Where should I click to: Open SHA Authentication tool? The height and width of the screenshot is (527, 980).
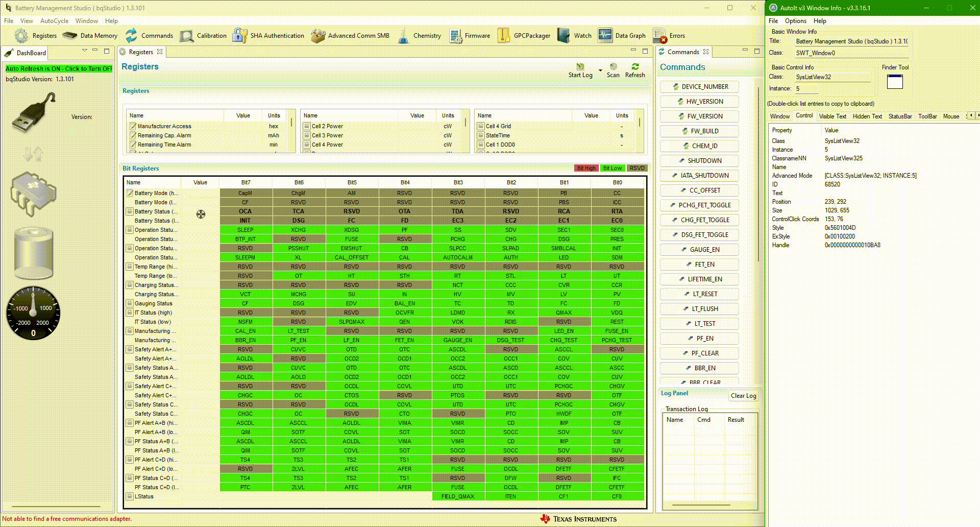pyautogui.click(x=240, y=36)
